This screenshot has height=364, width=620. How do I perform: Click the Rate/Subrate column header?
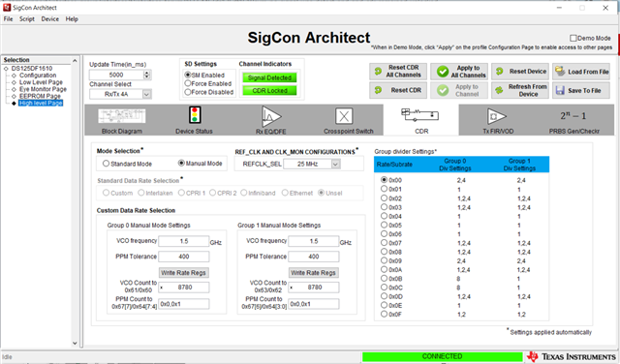click(x=394, y=165)
